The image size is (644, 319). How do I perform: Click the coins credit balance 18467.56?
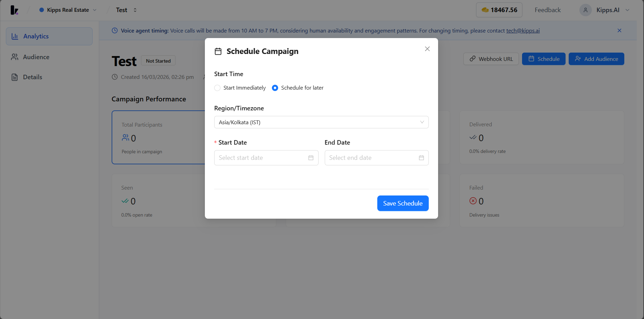499,10
